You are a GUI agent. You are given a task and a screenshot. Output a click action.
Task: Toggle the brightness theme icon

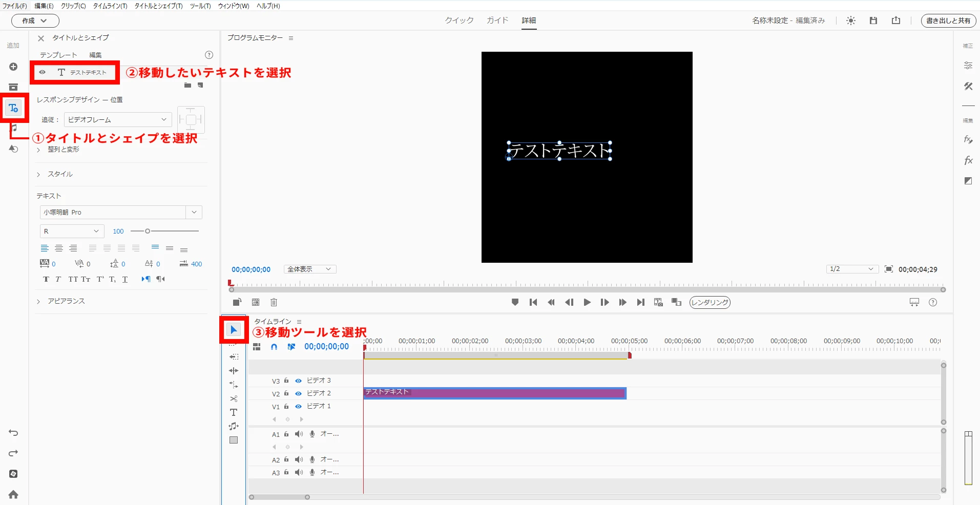pos(851,20)
